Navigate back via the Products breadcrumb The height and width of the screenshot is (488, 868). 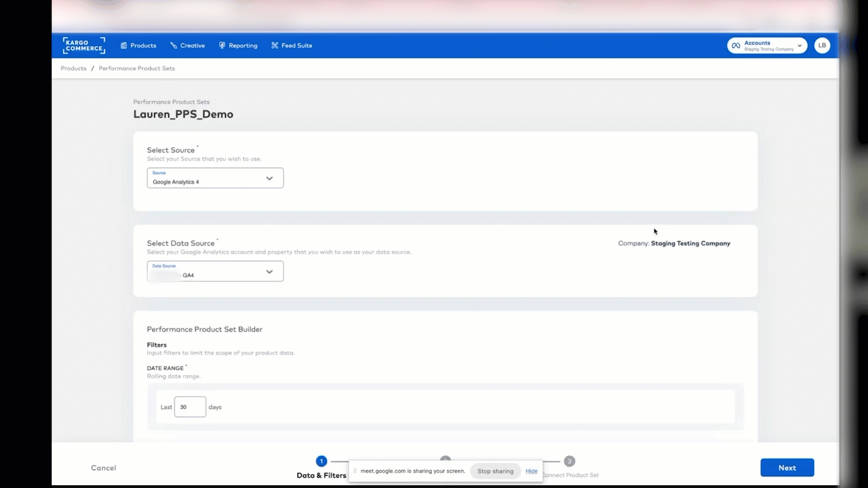[x=73, y=68]
